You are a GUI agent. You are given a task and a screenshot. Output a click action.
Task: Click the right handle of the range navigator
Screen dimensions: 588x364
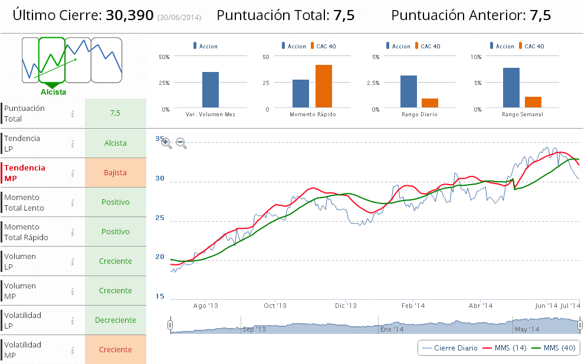pyautogui.click(x=580, y=325)
